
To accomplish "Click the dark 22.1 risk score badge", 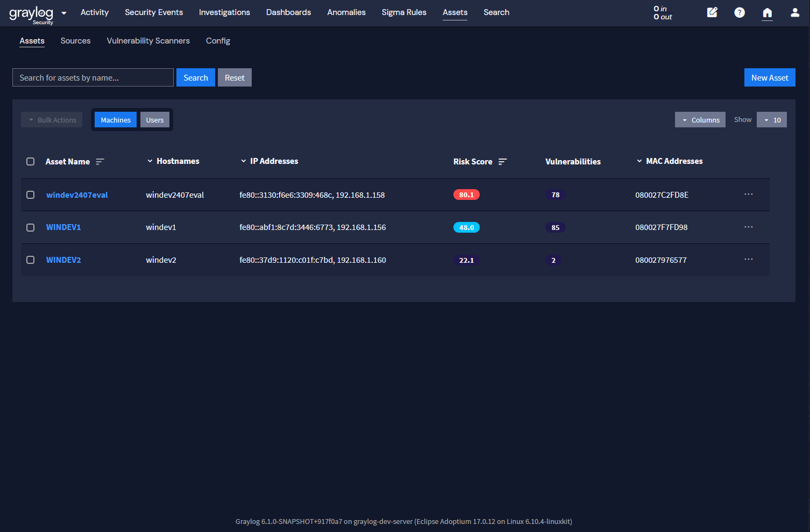I will coord(466,260).
